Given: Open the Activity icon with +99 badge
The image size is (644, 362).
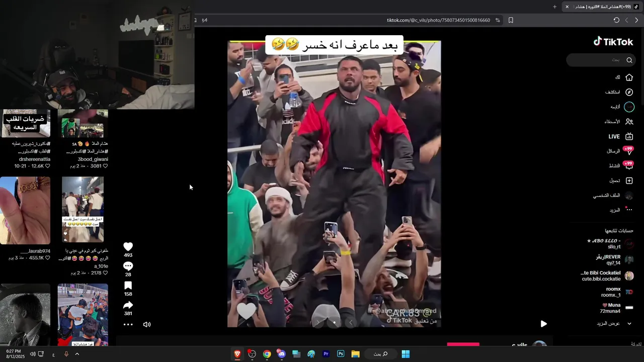Looking at the screenshot, I should coord(629,165).
